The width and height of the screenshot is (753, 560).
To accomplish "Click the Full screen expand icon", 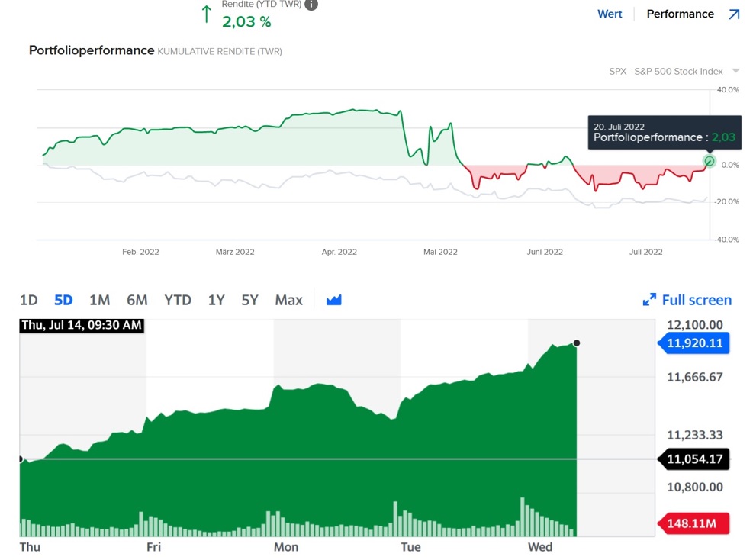I will click(649, 300).
